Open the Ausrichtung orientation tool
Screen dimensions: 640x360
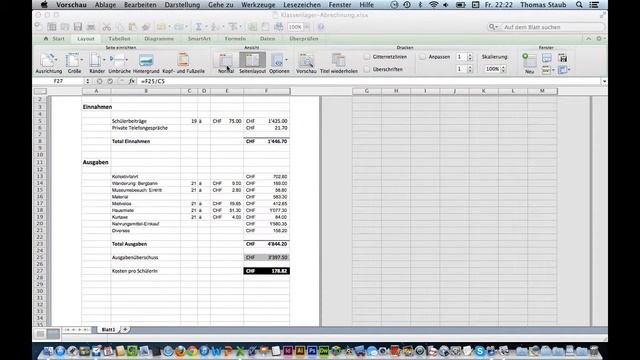pyautogui.click(x=48, y=63)
